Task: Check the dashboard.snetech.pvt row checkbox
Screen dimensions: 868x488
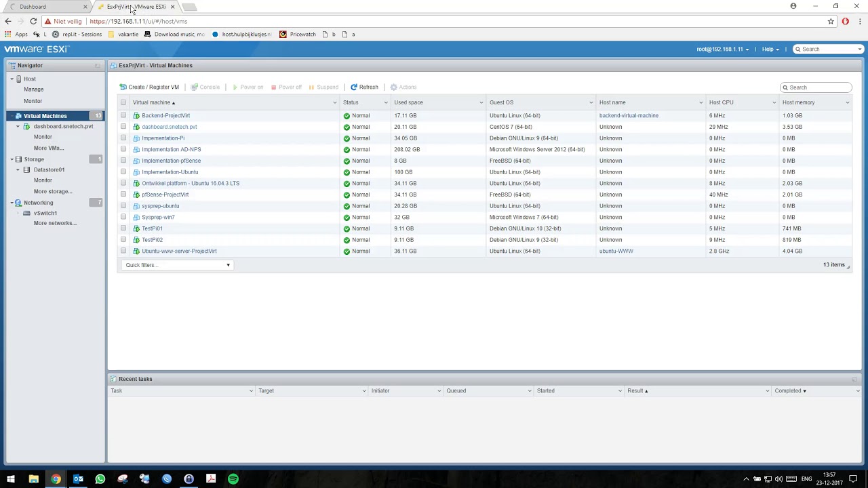Action: (123, 127)
